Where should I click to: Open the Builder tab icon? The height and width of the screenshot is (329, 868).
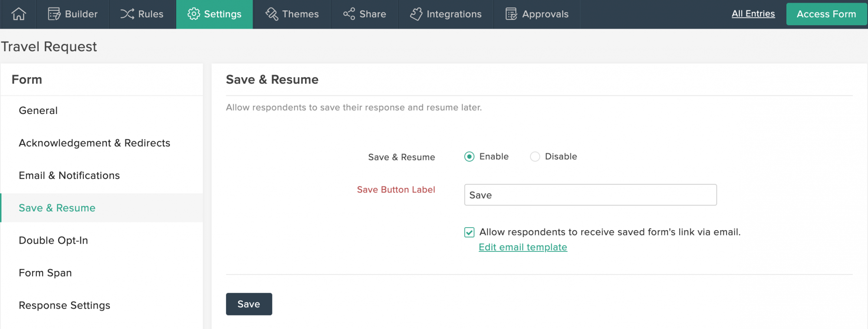pyautogui.click(x=54, y=14)
